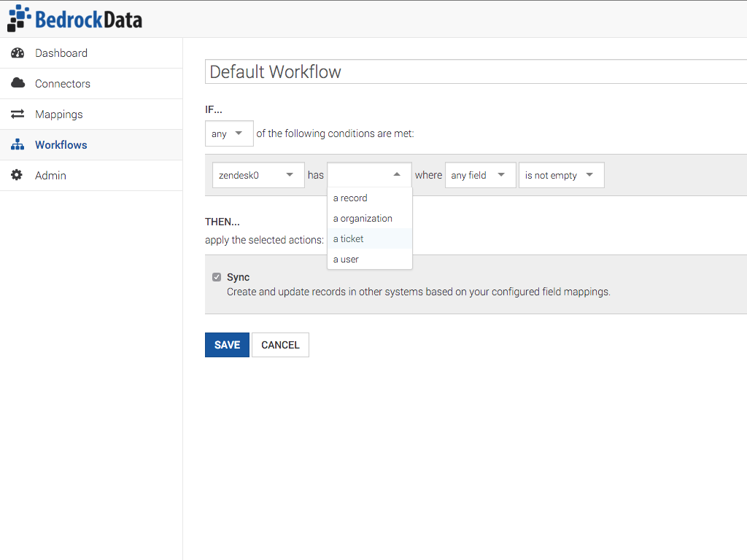Image resolution: width=747 pixels, height=560 pixels.
Task: Go to the Connectors page
Action: click(x=63, y=84)
